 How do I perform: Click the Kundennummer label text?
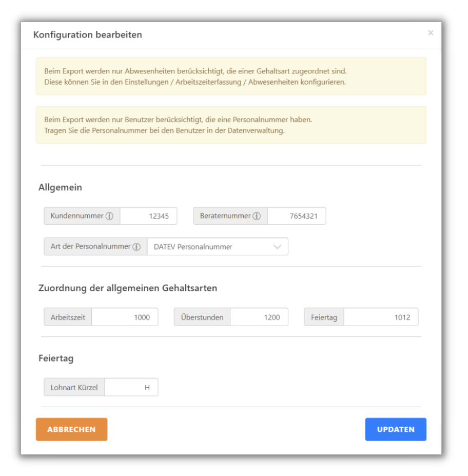tap(77, 216)
